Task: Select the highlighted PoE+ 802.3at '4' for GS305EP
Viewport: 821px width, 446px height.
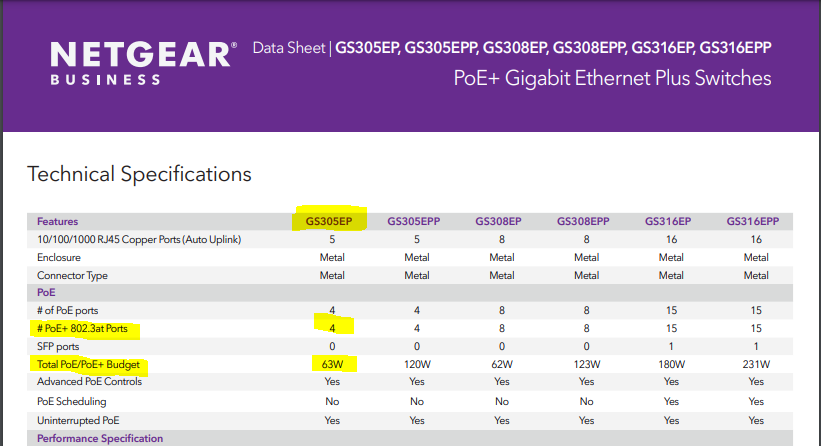Action: pyautogui.click(x=332, y=329)
